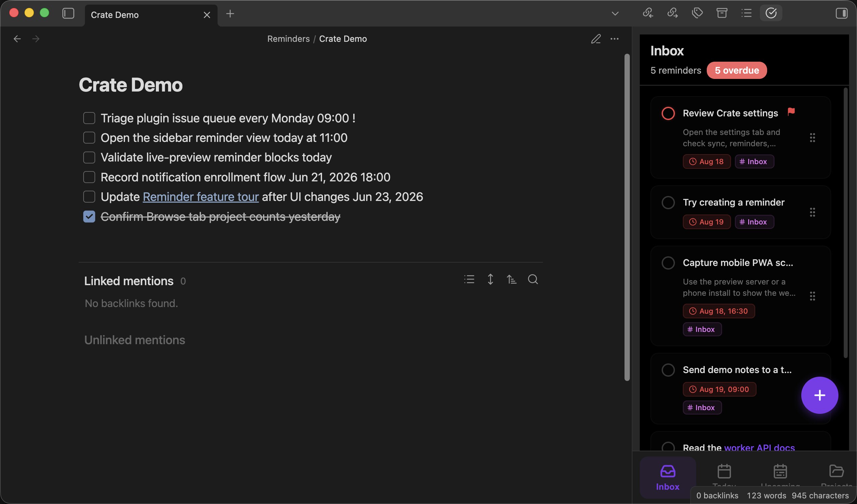Viewport: 857px width, 504px height.
Task: Check the Open the sidebar reminder view task
Action: (x=89, y=138)
